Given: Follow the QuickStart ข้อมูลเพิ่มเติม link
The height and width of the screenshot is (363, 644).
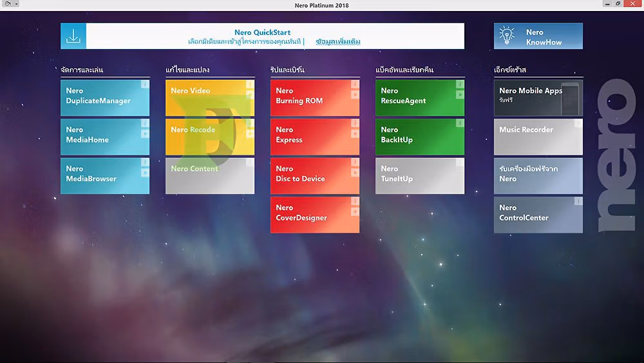Looking at the screenshot, I should 338,41.
